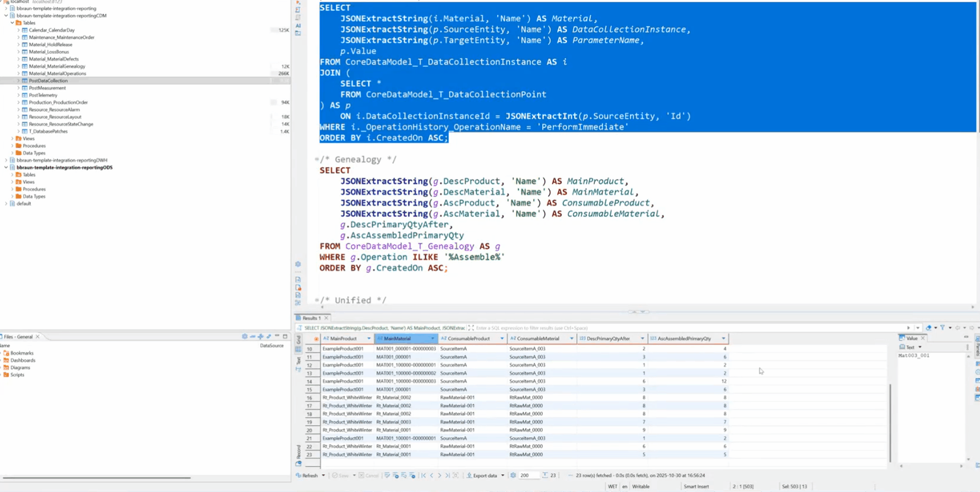Go to the previous results page arrow
The width and height of the screenshot is (980, 492).
click(431, 475)
